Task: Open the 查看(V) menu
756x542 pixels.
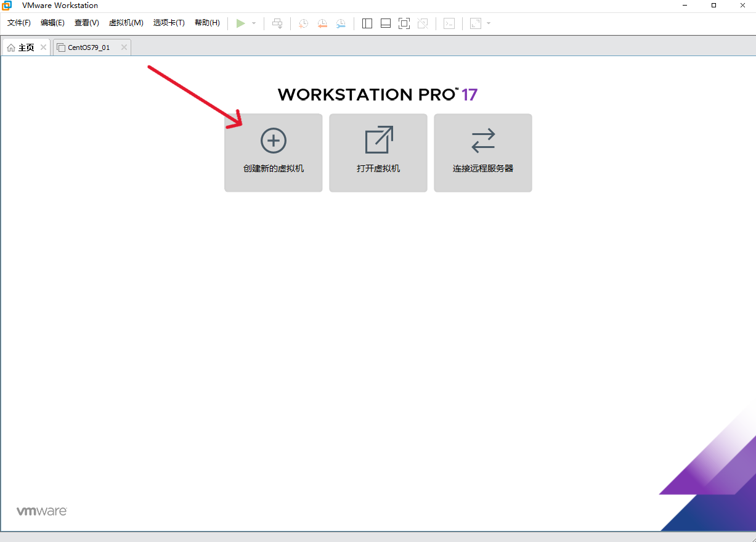Action: pyautogui.click(x=87, y=23)
